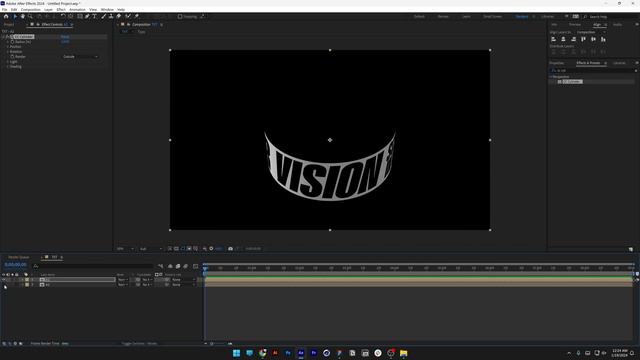Select the Roto Brush tool
This screenshot has height=360, width=640.
(x=128, y=16)
